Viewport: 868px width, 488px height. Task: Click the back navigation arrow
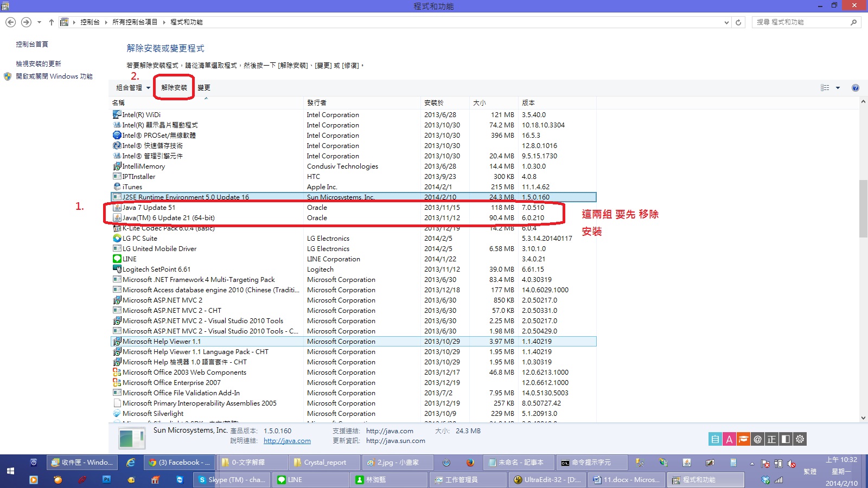point(10,22)
